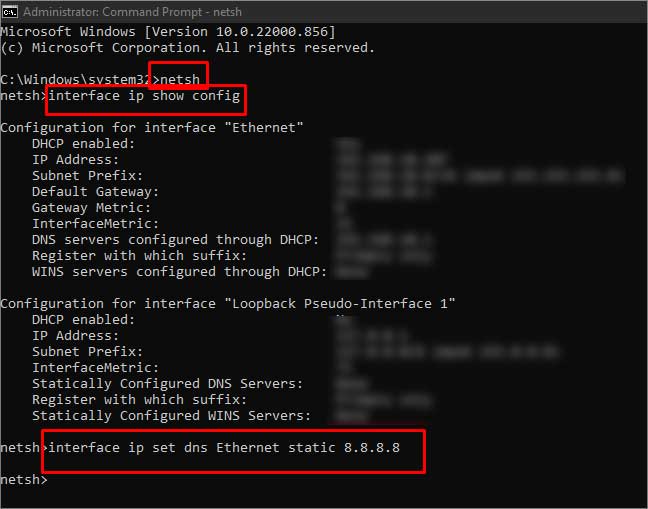Open the Command Prompt title bar icon menu
648x509 pixels.
pyautogui.click(x=9, y=12)
